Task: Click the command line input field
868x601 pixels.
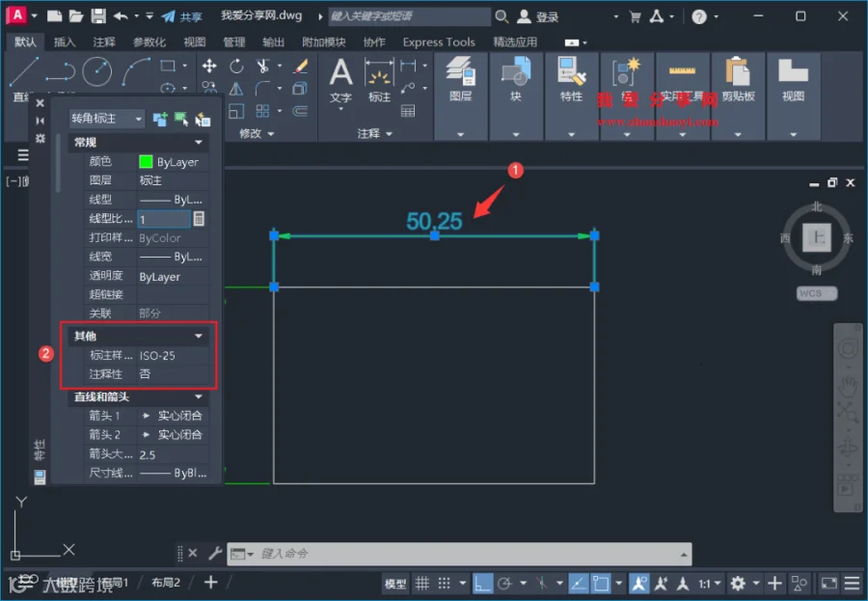Action: pos(458,554)
